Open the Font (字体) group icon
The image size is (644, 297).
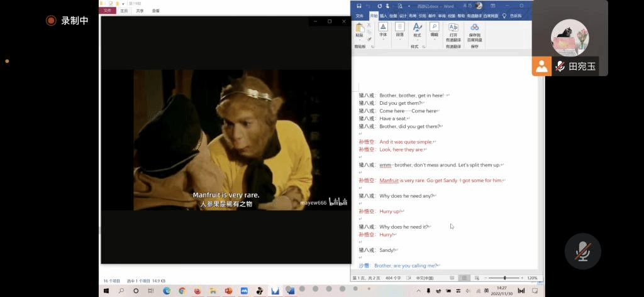pyautogui.click(x=383, y=29)
